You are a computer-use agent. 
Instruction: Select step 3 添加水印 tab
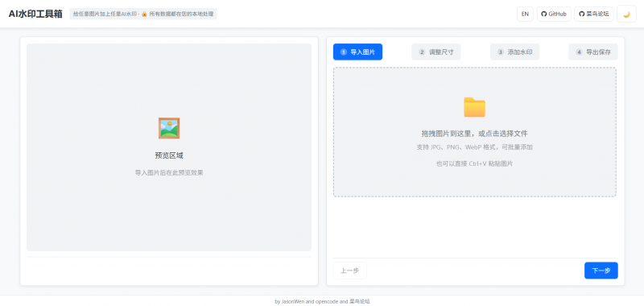click(514, 52)
